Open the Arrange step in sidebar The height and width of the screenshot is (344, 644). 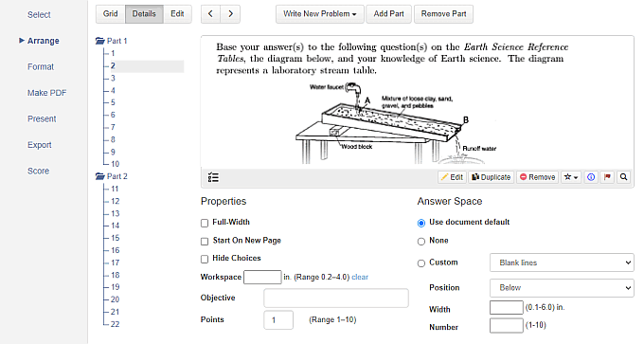[44, 41]
